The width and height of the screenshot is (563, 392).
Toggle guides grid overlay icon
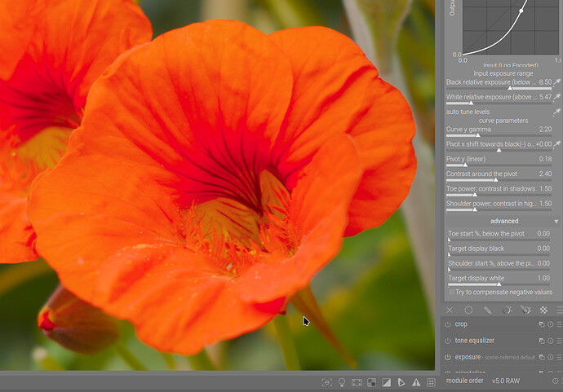click(x=430, y=381)
